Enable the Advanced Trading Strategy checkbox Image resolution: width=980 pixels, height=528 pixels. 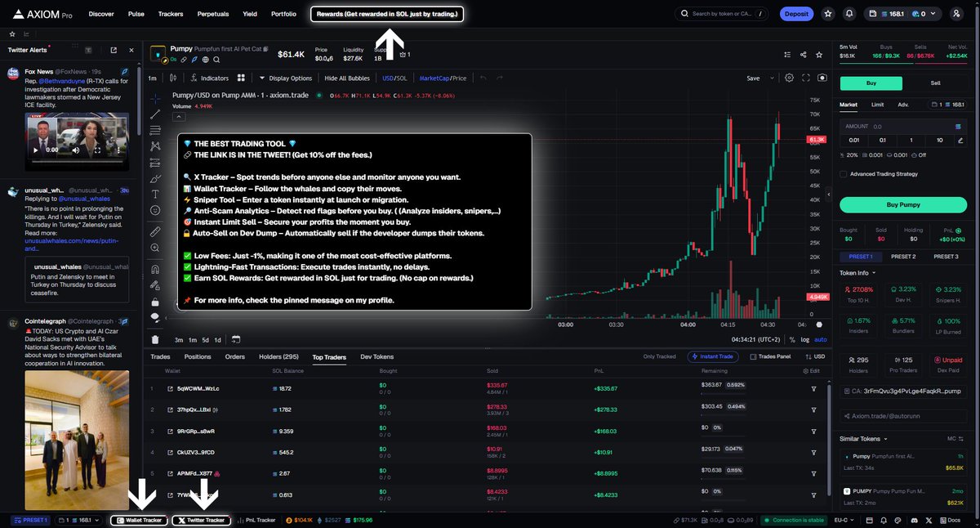(844, 174)
